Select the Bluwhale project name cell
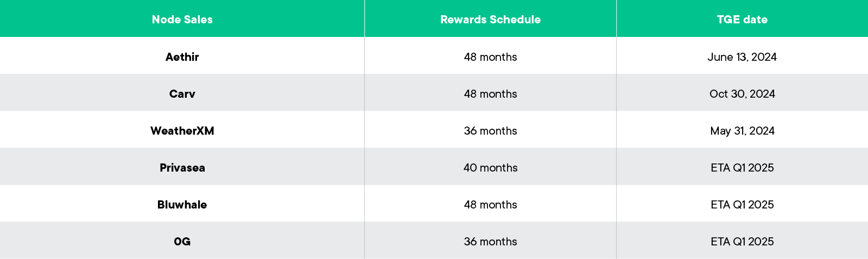The width and height of the screenshot is (868, 259). coord(182,205)
